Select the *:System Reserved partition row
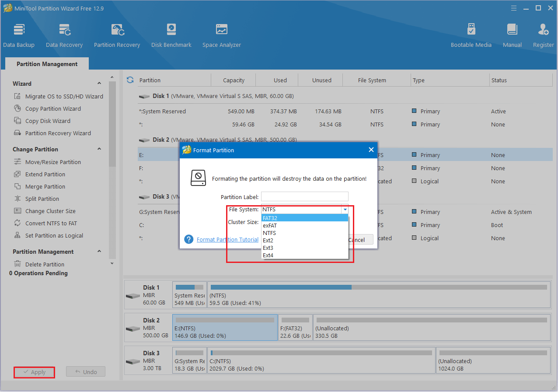Viewport: 558px width, 392px height. (x=345, y=111)
